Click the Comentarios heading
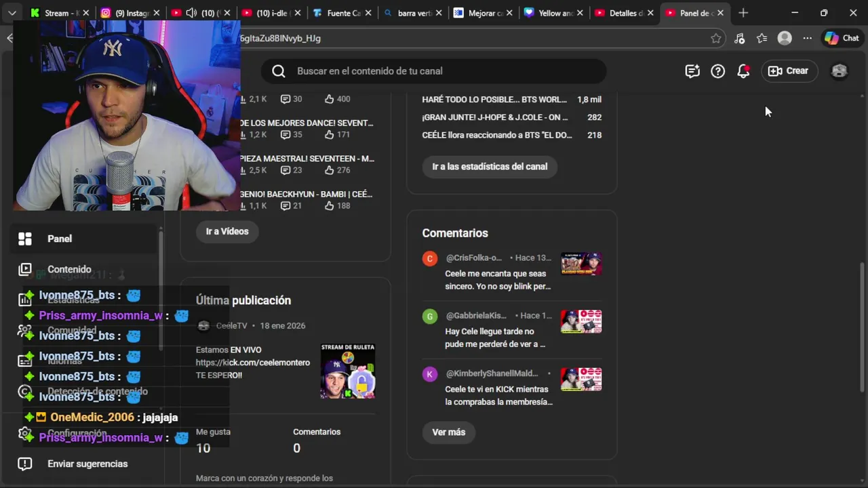The width and height of the screenshot is (868, 488). (x=455, y=233)
